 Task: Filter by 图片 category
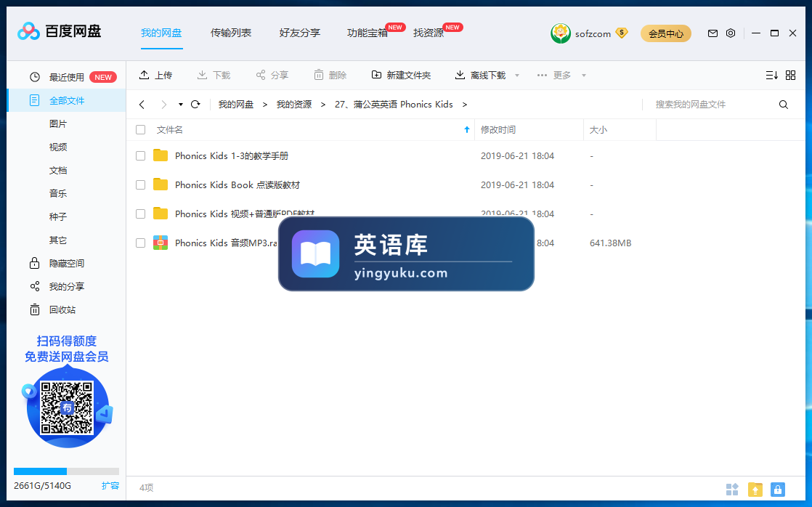pos(58,123)
